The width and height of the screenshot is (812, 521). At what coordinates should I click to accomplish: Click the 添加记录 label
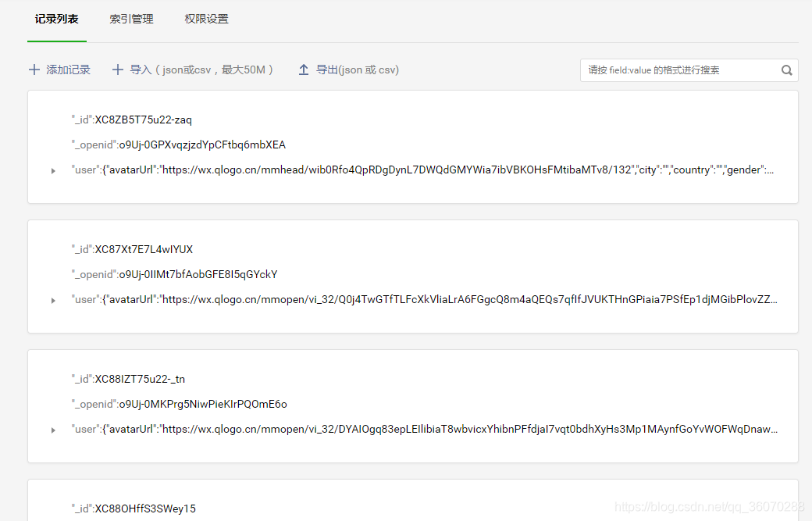[x=69, y=70]
